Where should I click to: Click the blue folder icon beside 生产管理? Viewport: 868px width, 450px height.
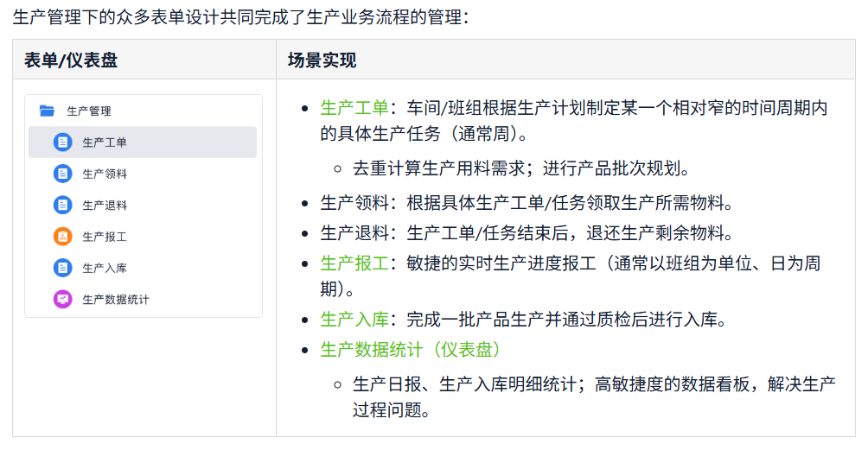[x=48, y=111]
